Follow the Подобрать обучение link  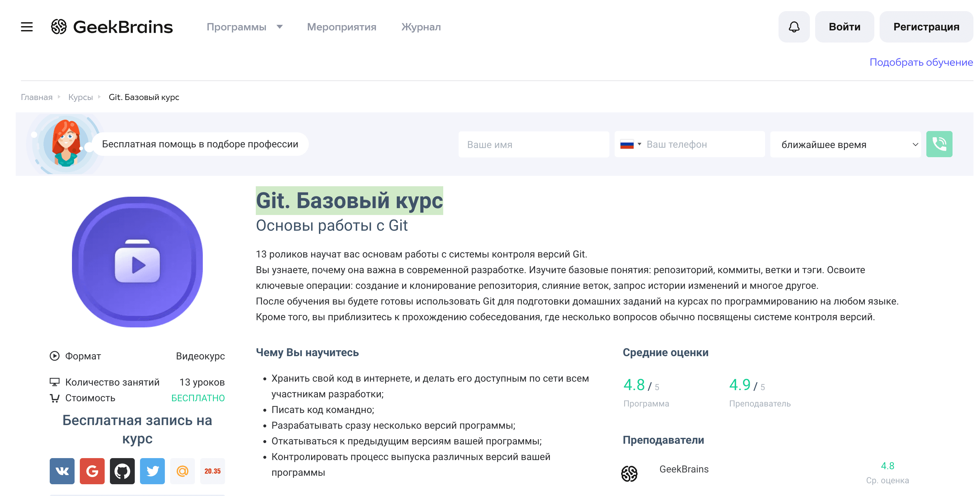coord(921,62)
